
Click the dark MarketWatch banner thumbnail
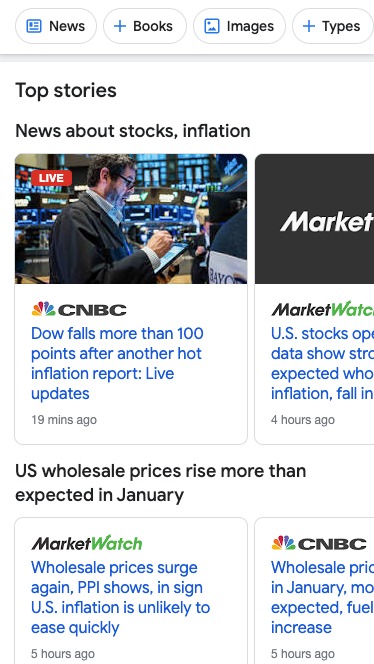pos(314,219)
